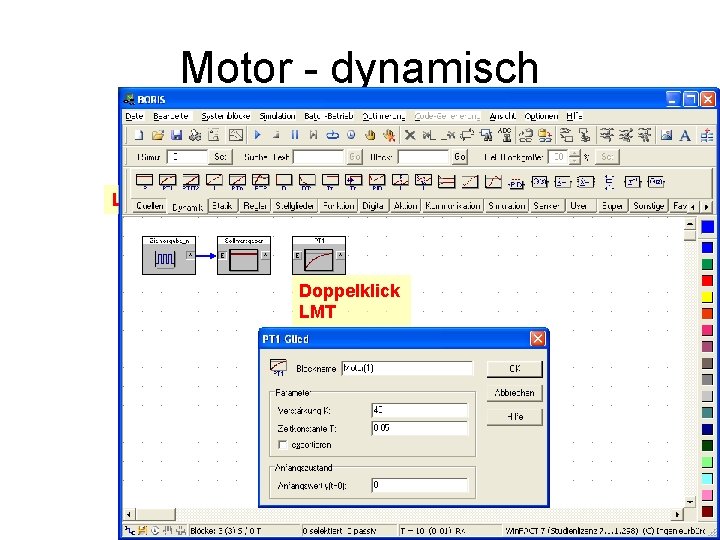
Task: Click vertical scrollbar up arrow
Action: (689, 224)
